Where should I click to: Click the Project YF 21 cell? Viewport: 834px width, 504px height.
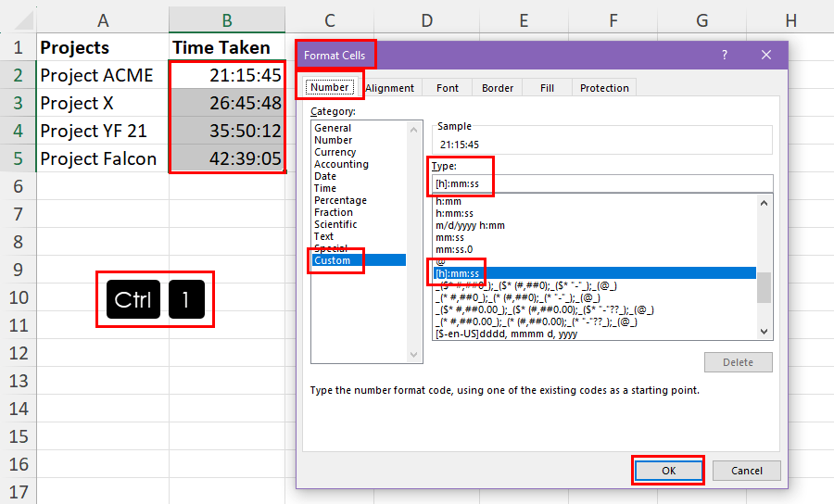click(x=103, y=131)
